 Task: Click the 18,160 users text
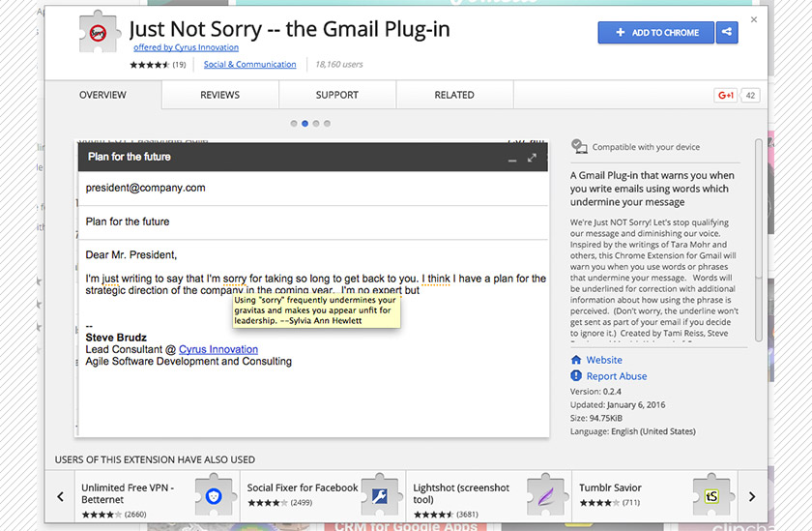(339, 64)
